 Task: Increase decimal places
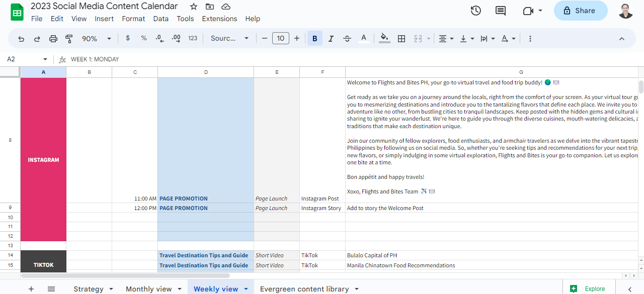pos(176,38)
